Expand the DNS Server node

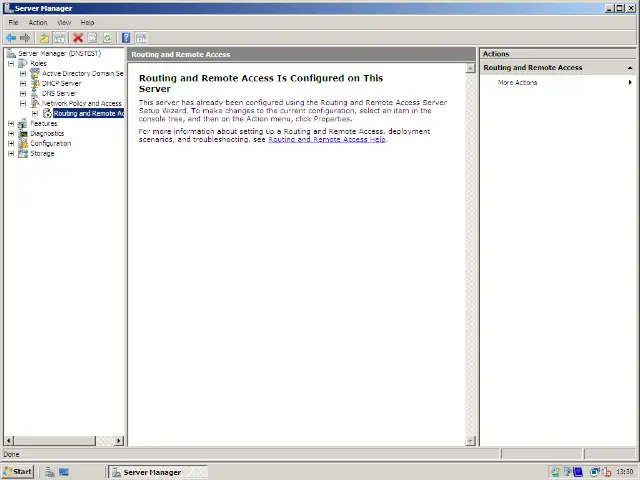[x=23, y=93]
